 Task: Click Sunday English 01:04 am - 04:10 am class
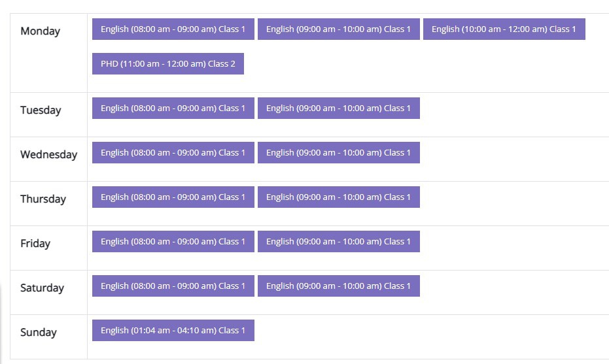pos(173,331)
